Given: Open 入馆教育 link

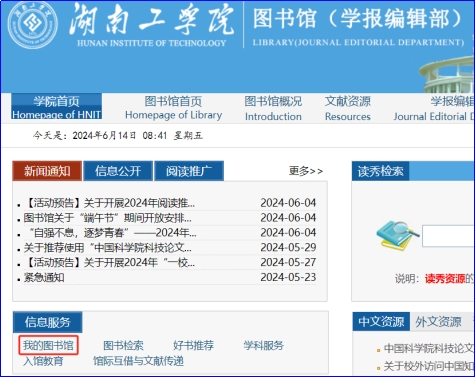Looking at the screenshot, I should point(43,361).
